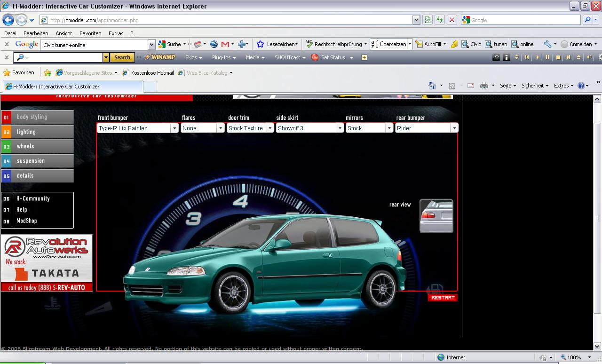Click the IE Print icon
602x364 pixels.
[483, 86]
